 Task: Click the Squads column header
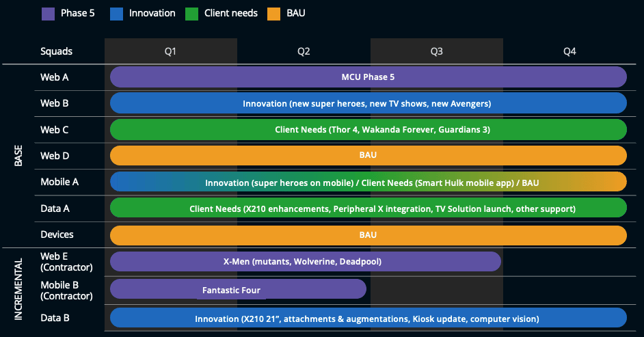(56, 51)
